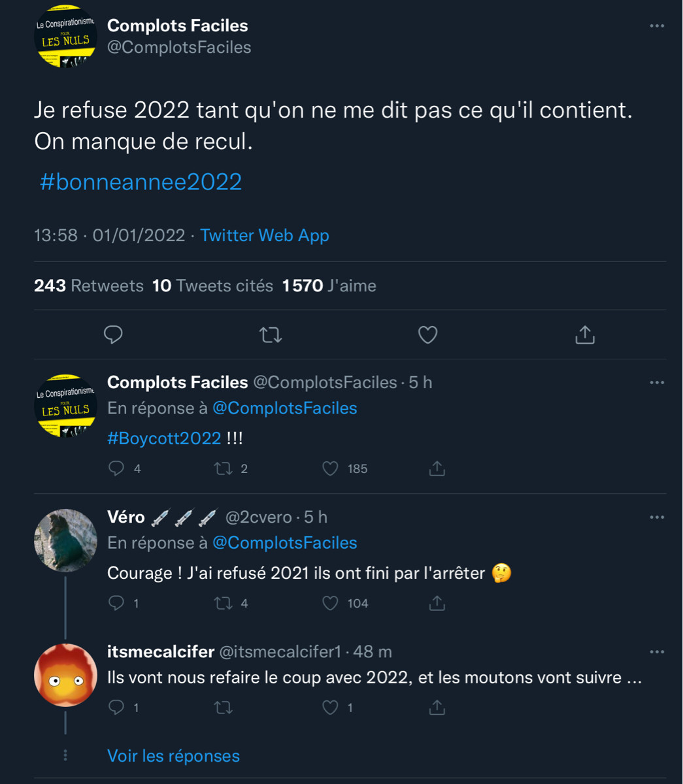The height and width of the screenshot is (784, 683).
Task: Open the #bonneannee2022 hashtag link
Action: tap(141, 182)
